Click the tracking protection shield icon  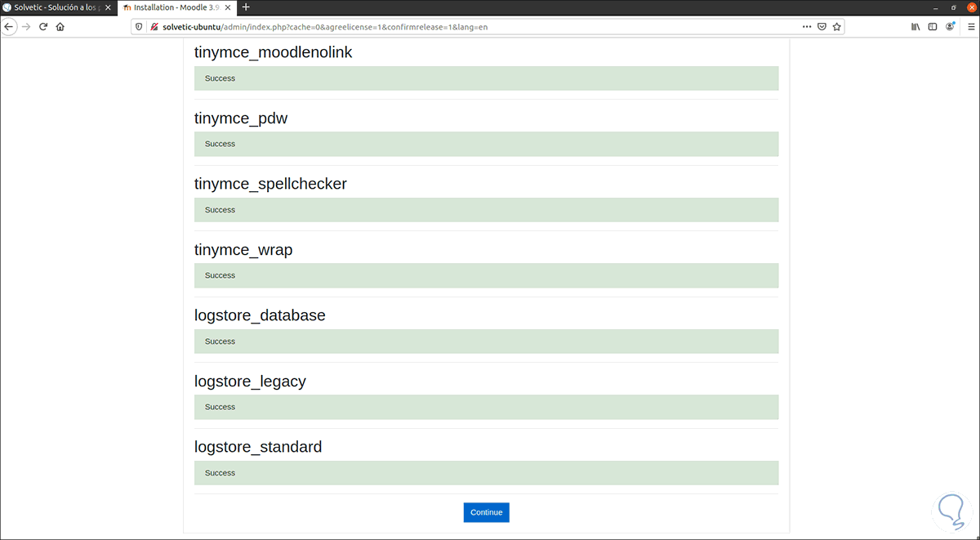tap(139, 26)
